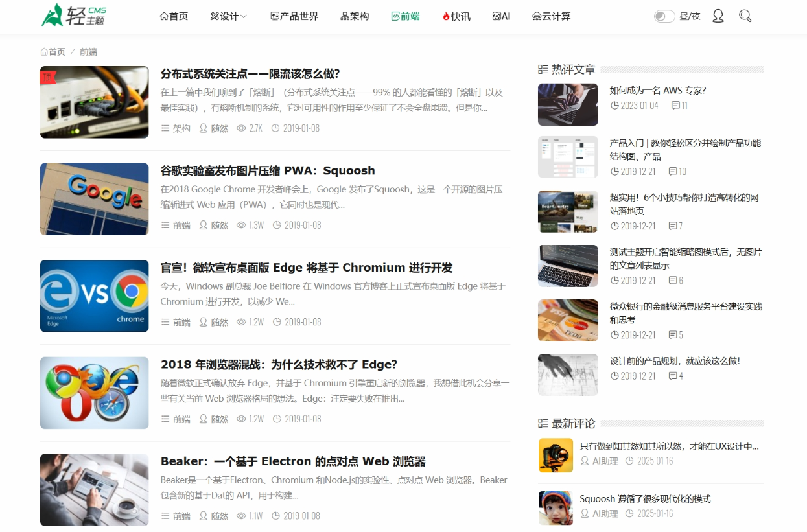The height and width of the screenshot is (532, 807).
Task: Click the 轻主题 CMS site logo
Action: (x=73, y=16)
